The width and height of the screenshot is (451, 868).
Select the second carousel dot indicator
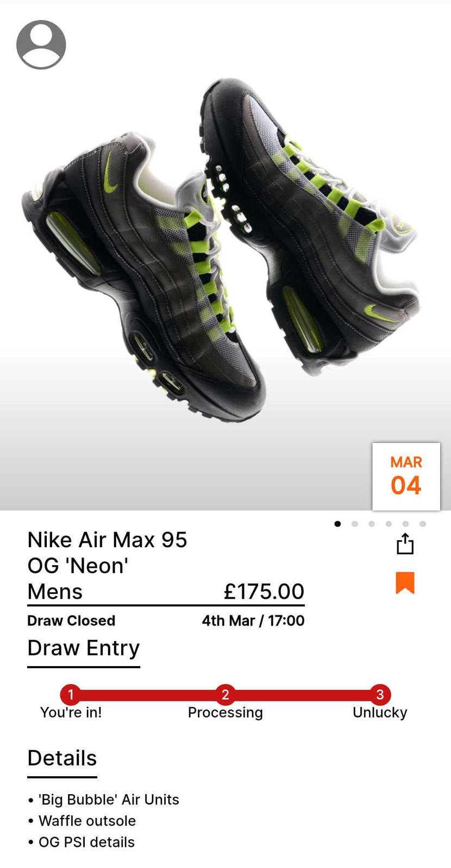click(355, 524)
